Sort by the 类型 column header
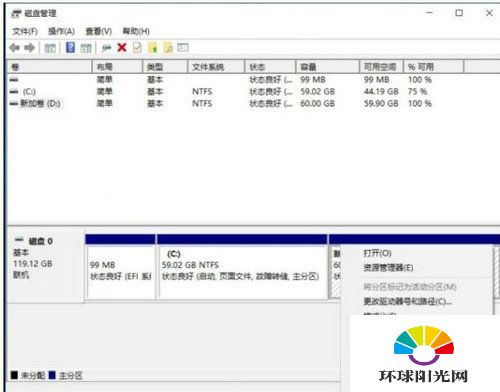The image size is (500, 392). point(165,67)
